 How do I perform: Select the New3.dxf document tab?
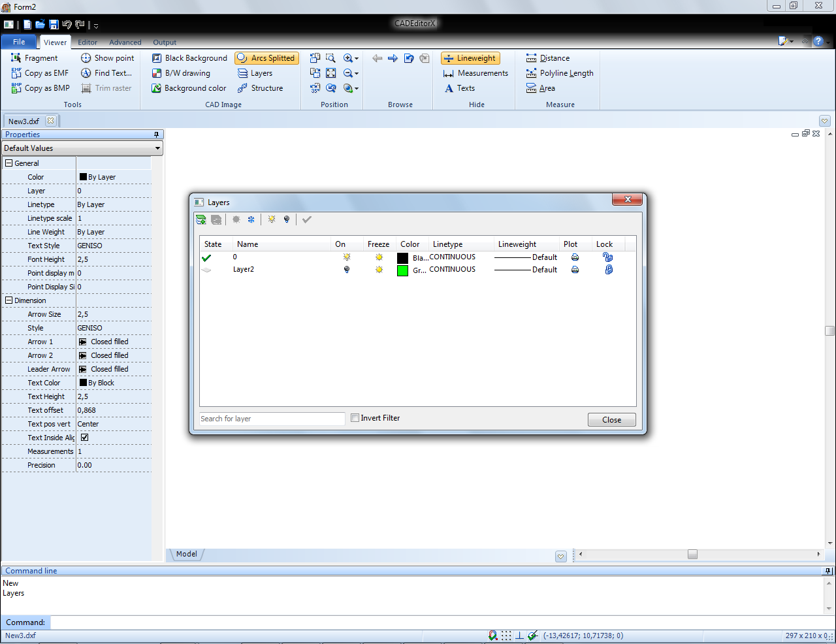pos(24,121)
